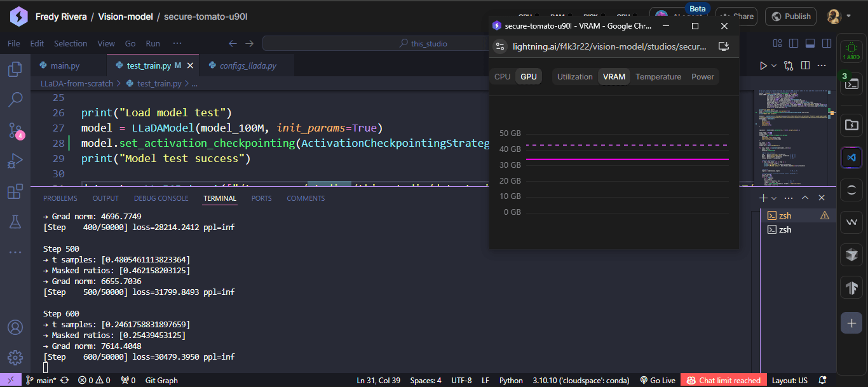Open the Testing flask icon view
The height and width of the screenshot is (387, 868).
15,222
